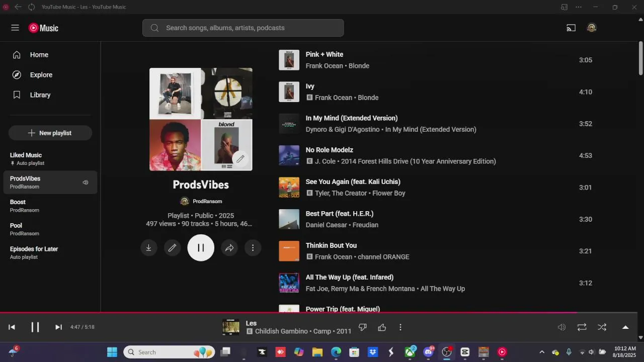Open Discord from taskbar
This screenshot has height=362, width=644.
(429, 352)
